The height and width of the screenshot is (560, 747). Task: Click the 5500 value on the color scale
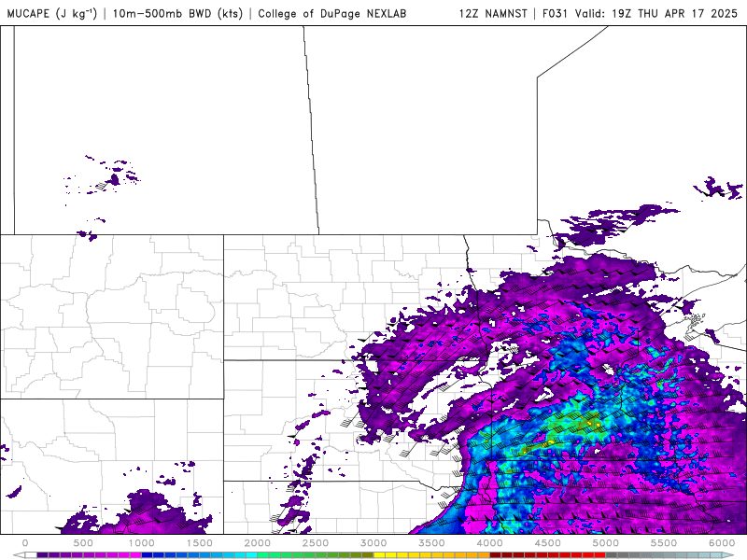[x=664, y=543]
